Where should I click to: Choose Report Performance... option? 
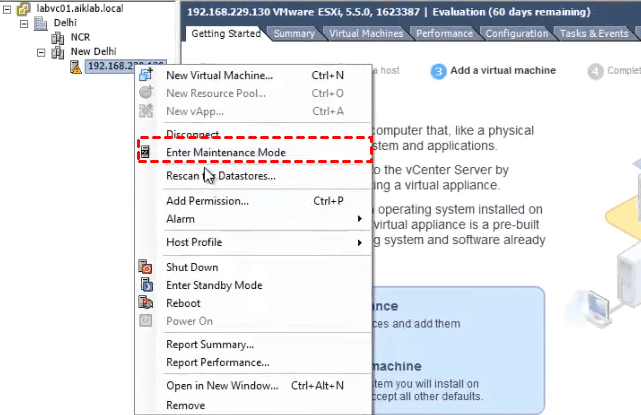[253, 362]
